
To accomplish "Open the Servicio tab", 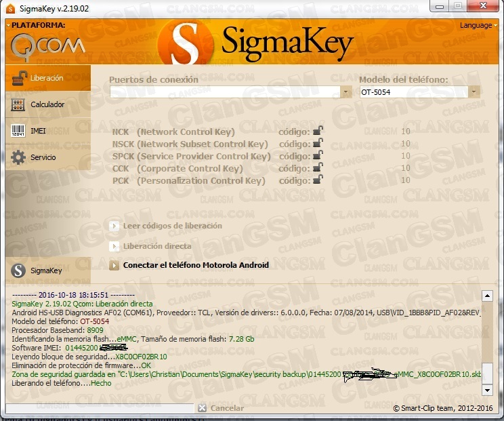I will coord(48,157).
